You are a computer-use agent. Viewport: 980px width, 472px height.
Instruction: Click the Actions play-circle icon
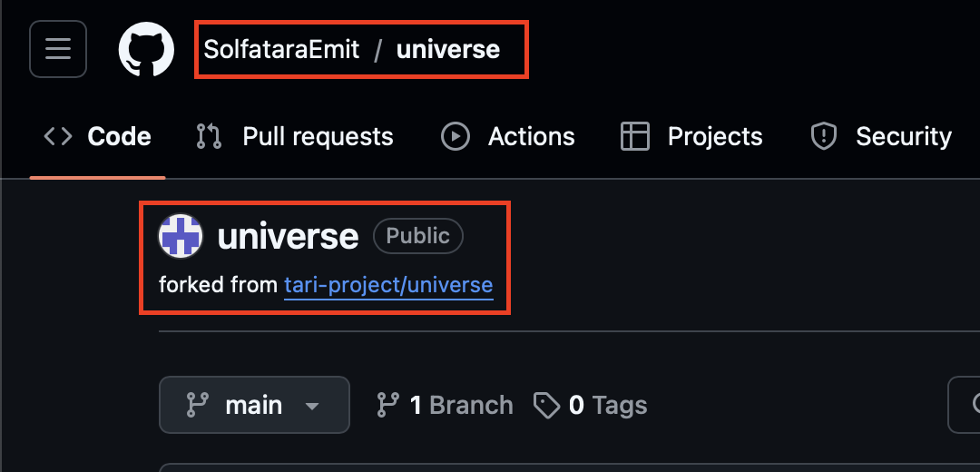click(455, 136)
